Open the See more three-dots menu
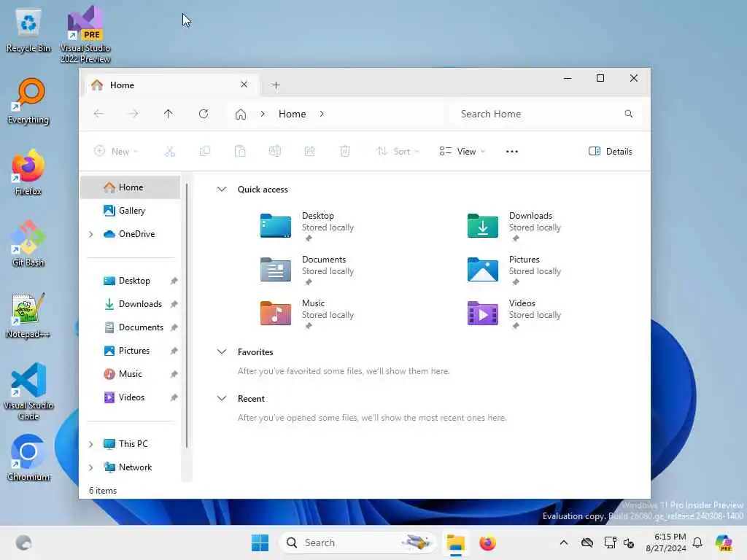This screenshot has width=747, height=560. pos(512,152)
